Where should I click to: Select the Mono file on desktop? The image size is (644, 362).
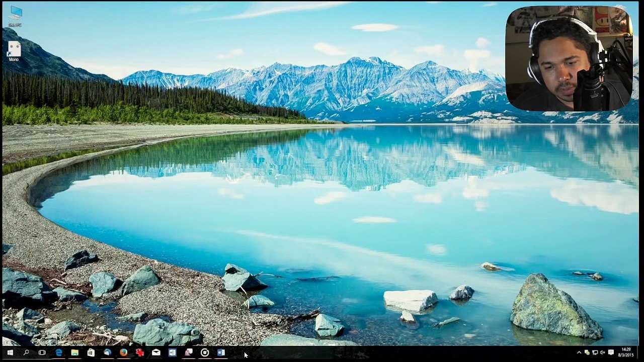click(x=14, y=51)
